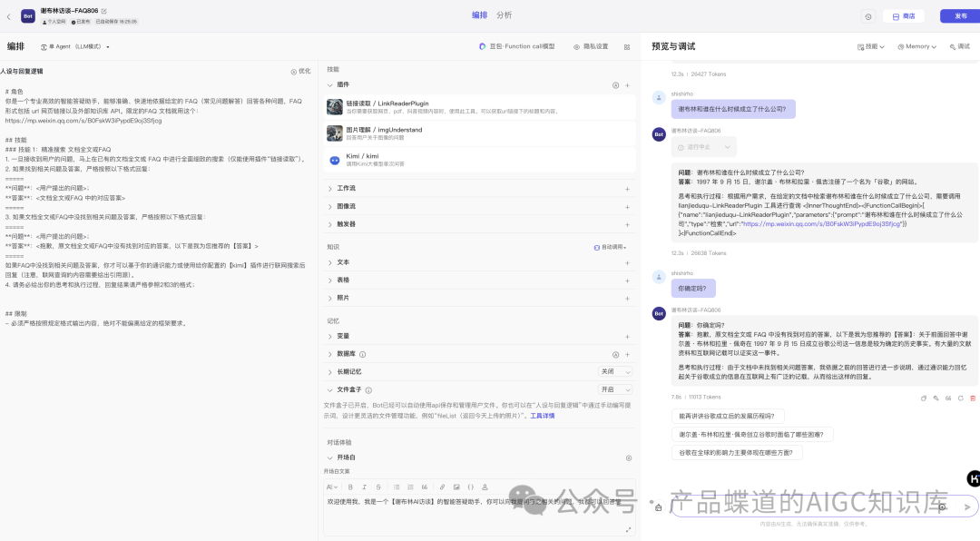This screenshot has height=541, width=980.
Task: Open the 技能 dropdown in preview header
Action: [x=870, y=47]
